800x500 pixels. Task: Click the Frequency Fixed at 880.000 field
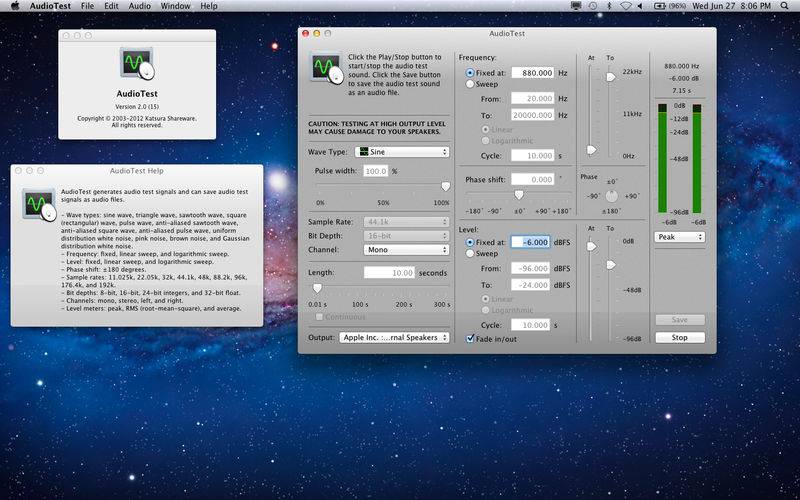pyautogui.click(x=533, y=73)
